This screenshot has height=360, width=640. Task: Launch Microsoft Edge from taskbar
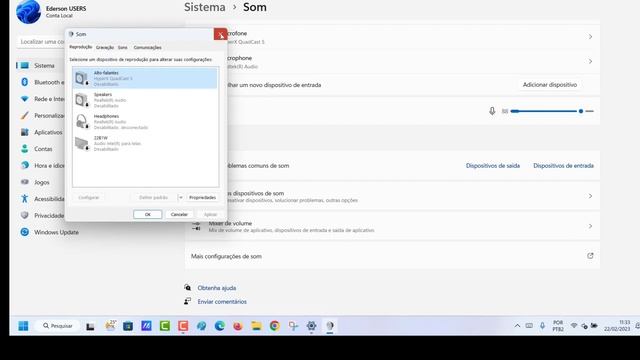coord(220,326)
